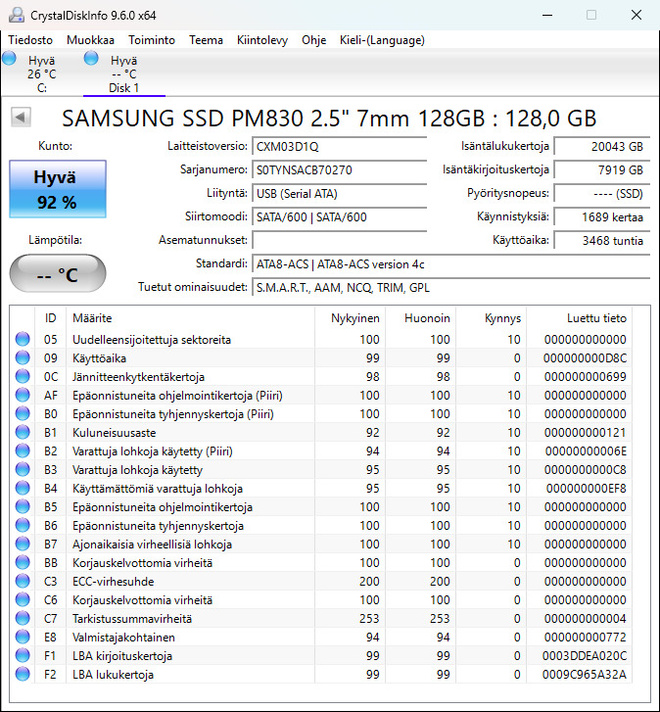Select the Disk 1 drive tab
Viewport: 660px width, 712px height.
point(124,74)
